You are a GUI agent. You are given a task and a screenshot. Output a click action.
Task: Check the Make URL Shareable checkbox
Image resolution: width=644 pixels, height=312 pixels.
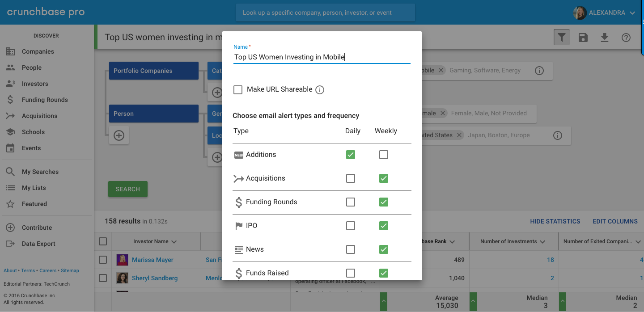tap(238, 90)
